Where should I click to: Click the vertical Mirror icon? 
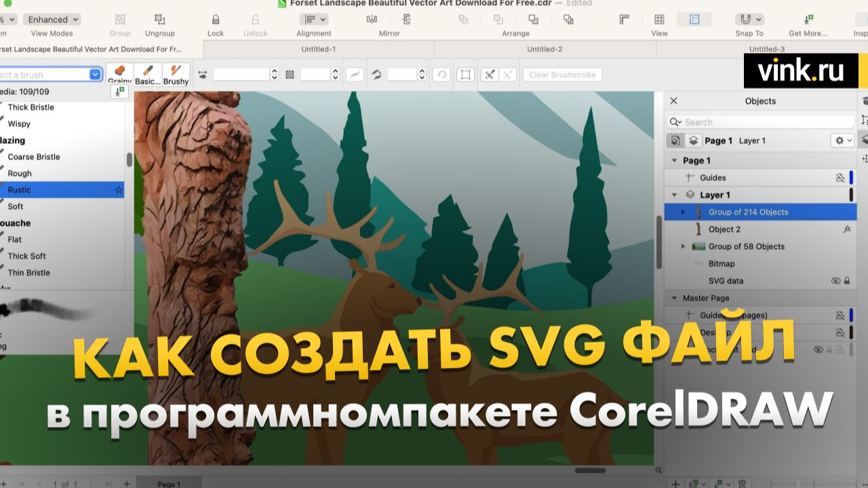point(407,20)
